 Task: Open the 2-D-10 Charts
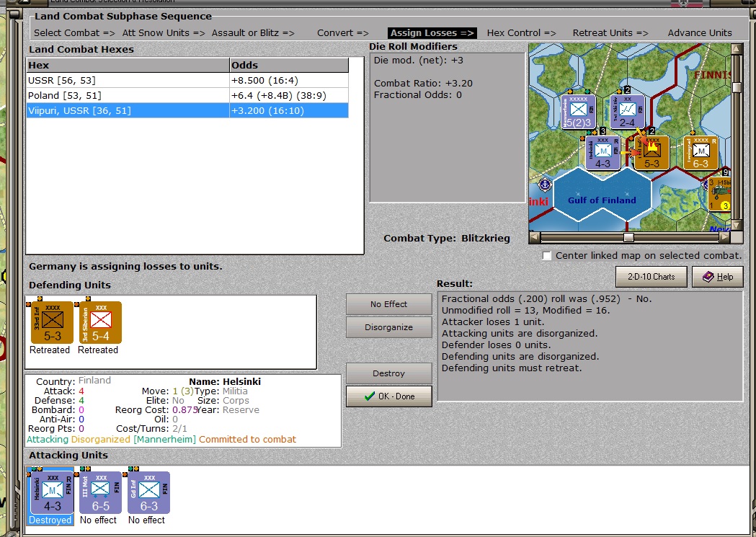tap(651, 277)
